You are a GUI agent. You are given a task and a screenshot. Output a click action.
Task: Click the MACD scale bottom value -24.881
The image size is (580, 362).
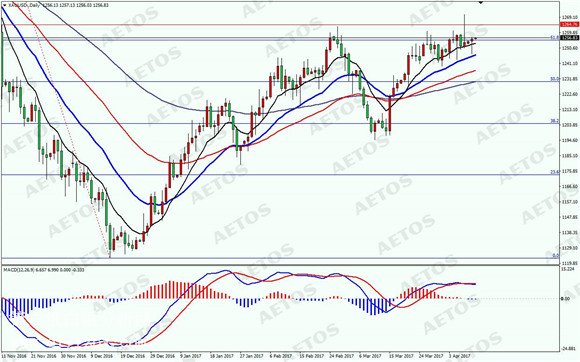pos(568,348)
